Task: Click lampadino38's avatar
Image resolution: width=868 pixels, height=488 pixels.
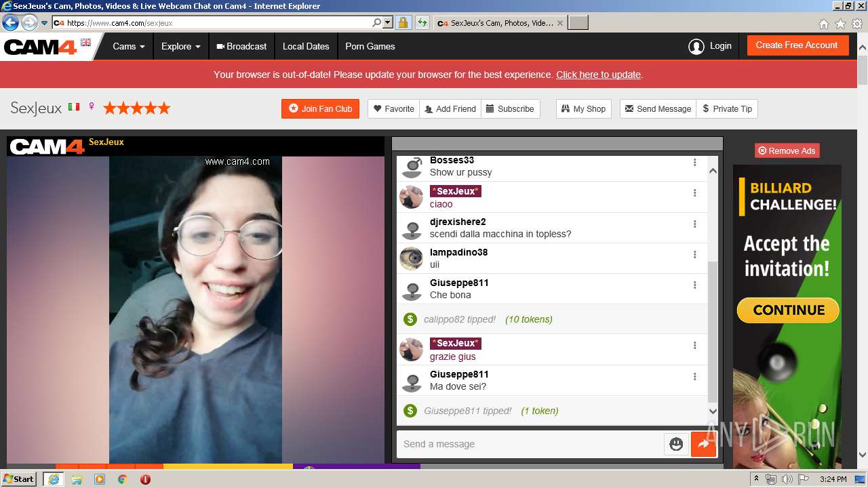Action: click(412, 258)
